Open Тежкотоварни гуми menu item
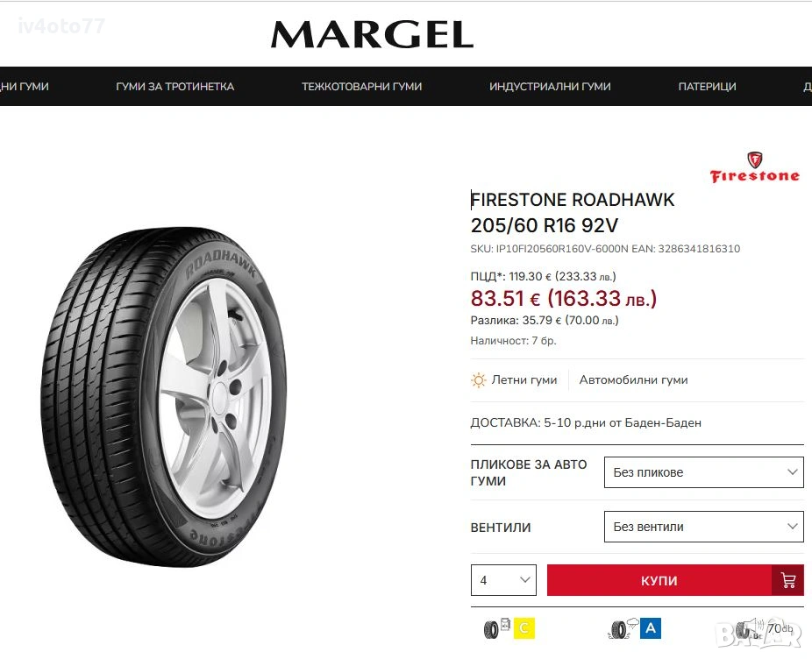 361,87
